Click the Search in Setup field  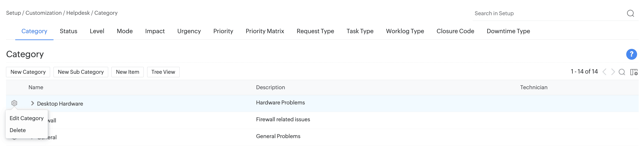point(548,14)
